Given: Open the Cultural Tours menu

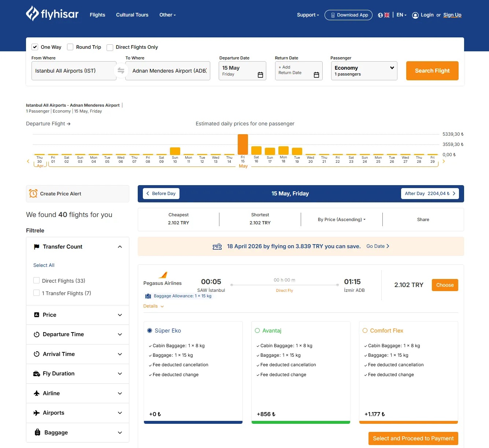Looking at the screenshot, I should point(132,15).
